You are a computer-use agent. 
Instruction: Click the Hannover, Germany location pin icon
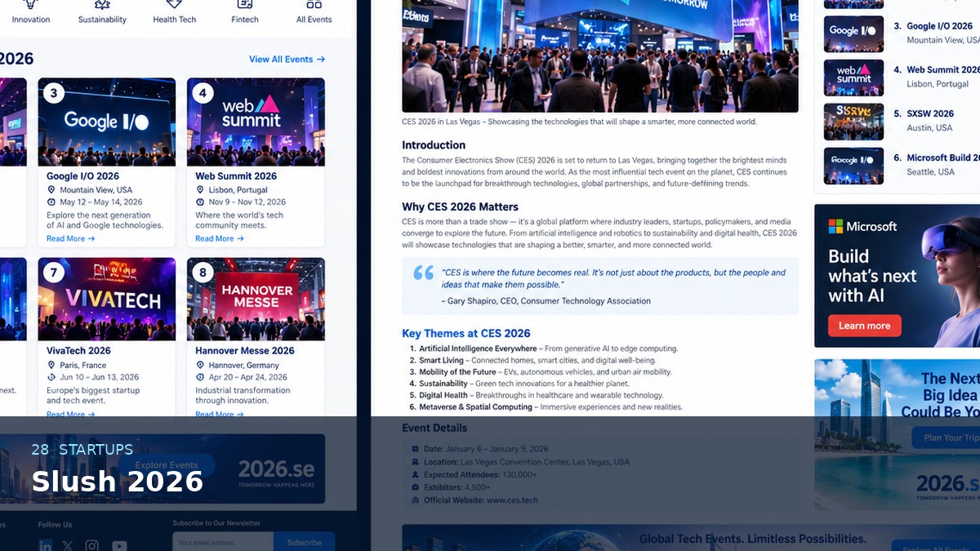pyautogui.click(x=200, y=365)
